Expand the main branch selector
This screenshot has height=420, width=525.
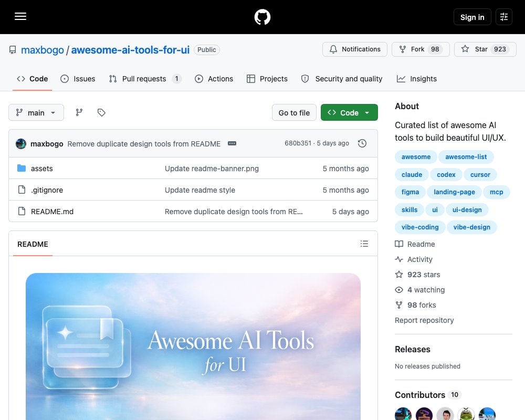point(36,112)
